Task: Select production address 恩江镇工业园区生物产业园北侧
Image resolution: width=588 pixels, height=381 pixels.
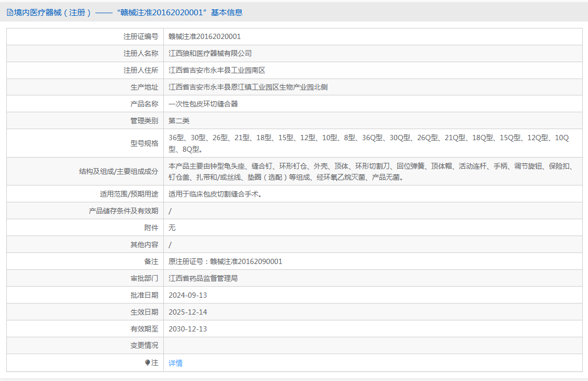Action: point(248,87)
